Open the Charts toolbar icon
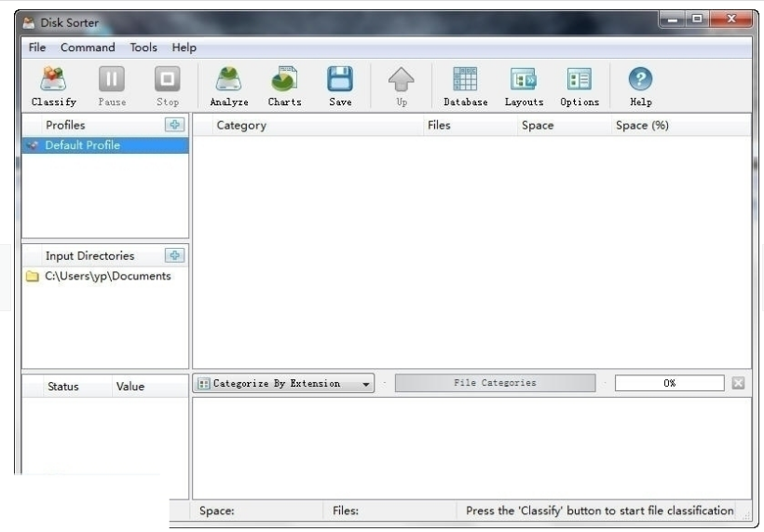764x532 pixels. click(x=284, y=80)
